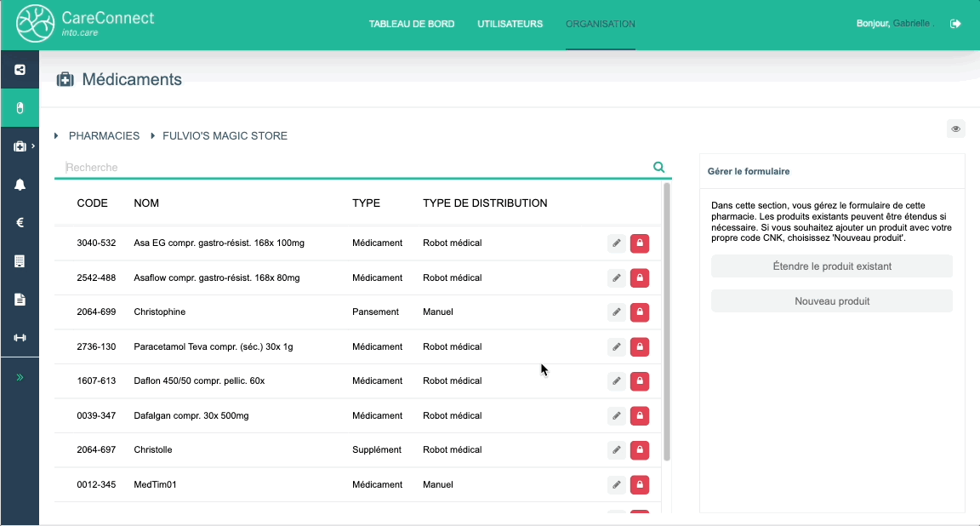
Task: Edit the Dafalgan compr. row
Action: click(x=616, y=416)
